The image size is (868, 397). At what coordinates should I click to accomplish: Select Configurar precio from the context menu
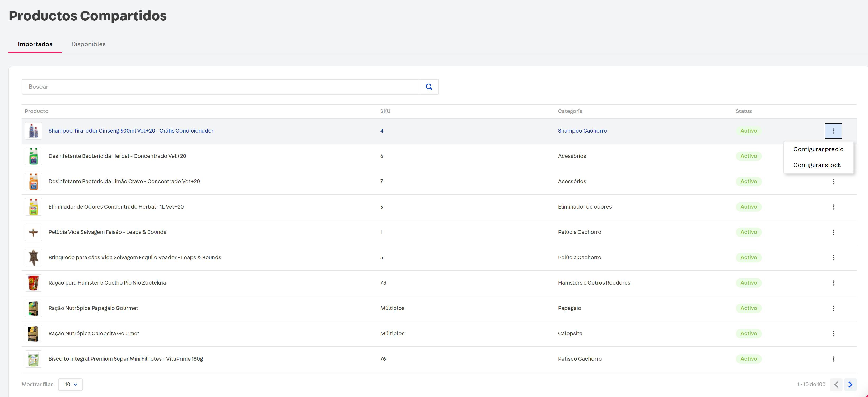pos(818,149)
